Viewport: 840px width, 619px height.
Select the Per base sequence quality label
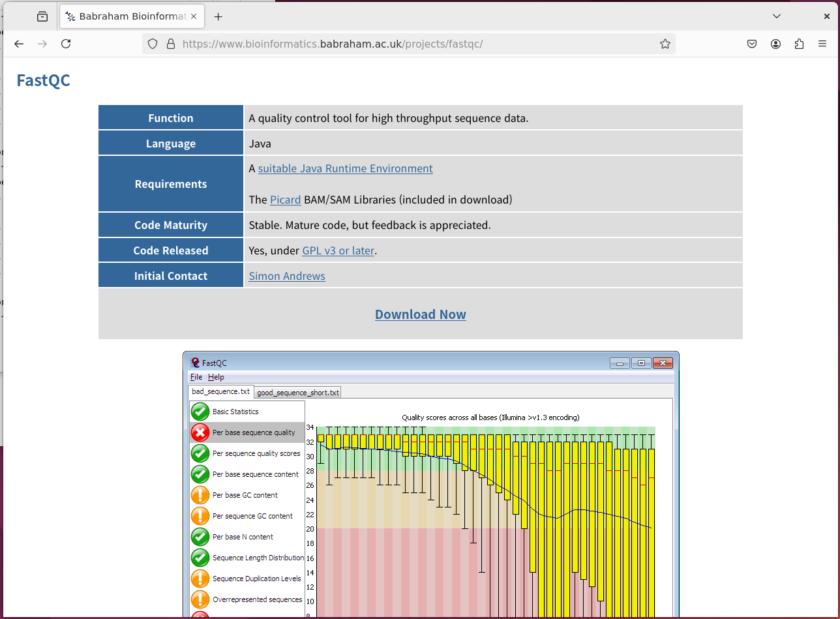coord(254,432)
